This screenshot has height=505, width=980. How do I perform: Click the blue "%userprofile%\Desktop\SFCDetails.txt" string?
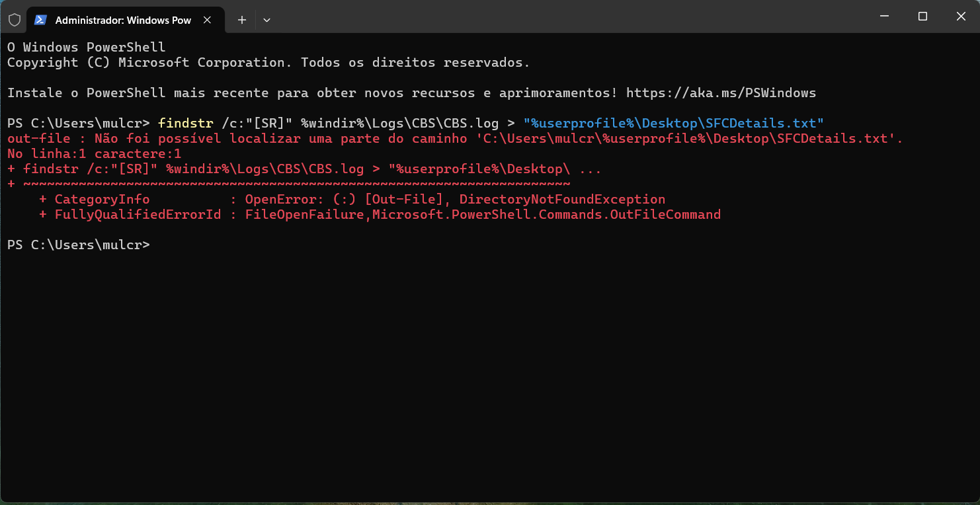[673, 124]
